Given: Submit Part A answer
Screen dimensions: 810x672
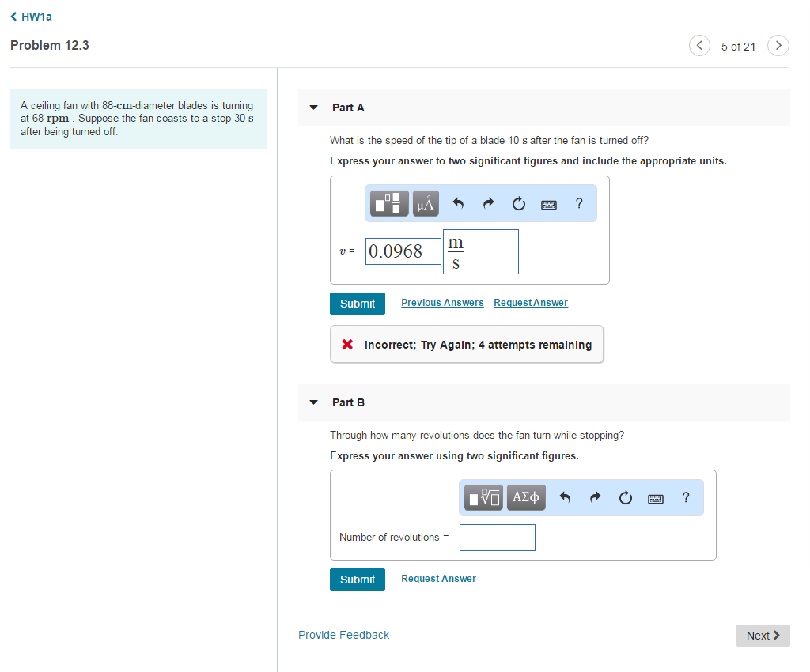Looking at the screenshot, I should point(358,304).
